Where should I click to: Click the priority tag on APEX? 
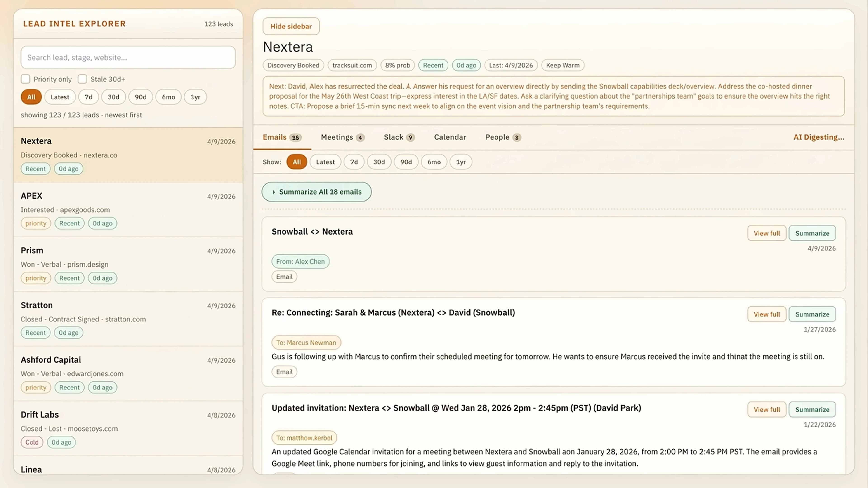[36, 223]
